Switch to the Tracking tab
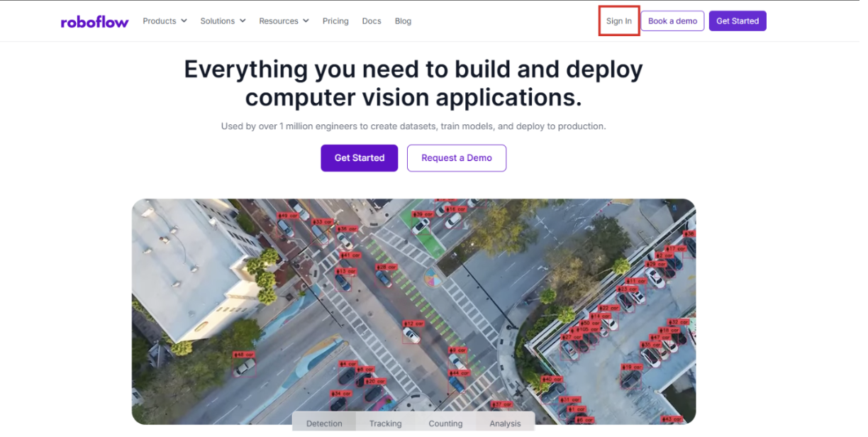 pos(386,424)
